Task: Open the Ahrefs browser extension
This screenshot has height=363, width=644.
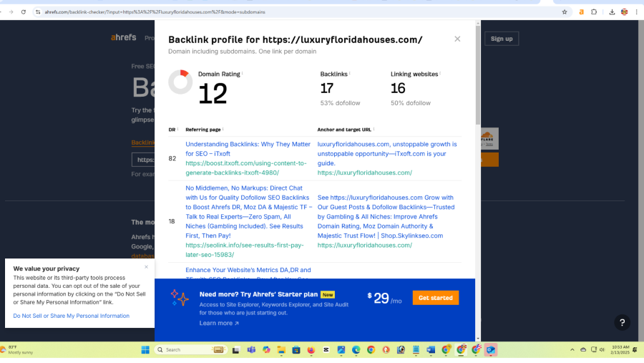Action: [581, 12]
